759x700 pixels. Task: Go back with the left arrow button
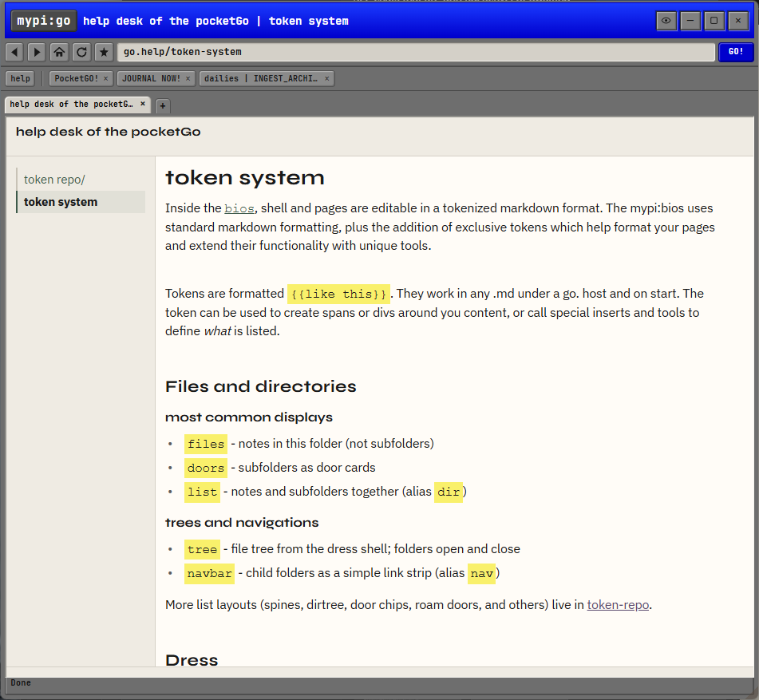click(x=14, y=52)
